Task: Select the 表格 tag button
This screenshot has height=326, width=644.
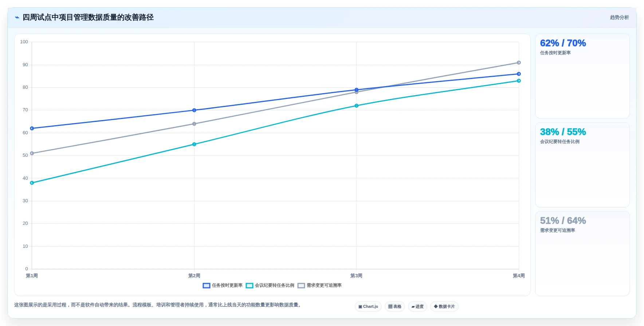Action: click(x=395, y=306)
